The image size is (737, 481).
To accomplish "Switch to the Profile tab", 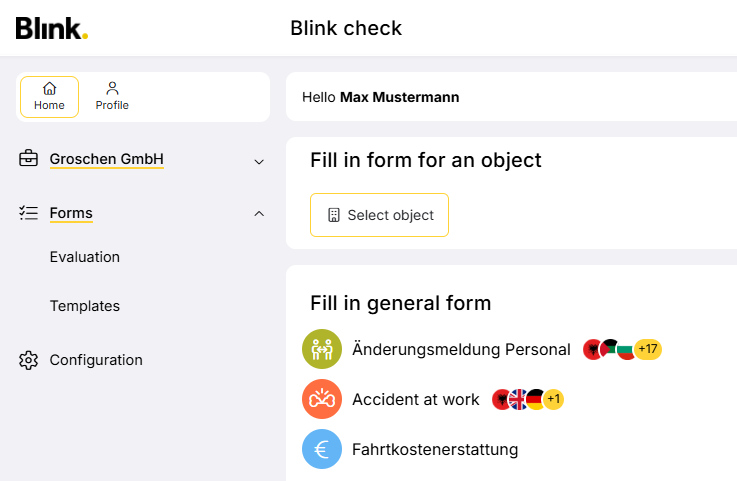I will pyautogui.click(x=112, y=97).
